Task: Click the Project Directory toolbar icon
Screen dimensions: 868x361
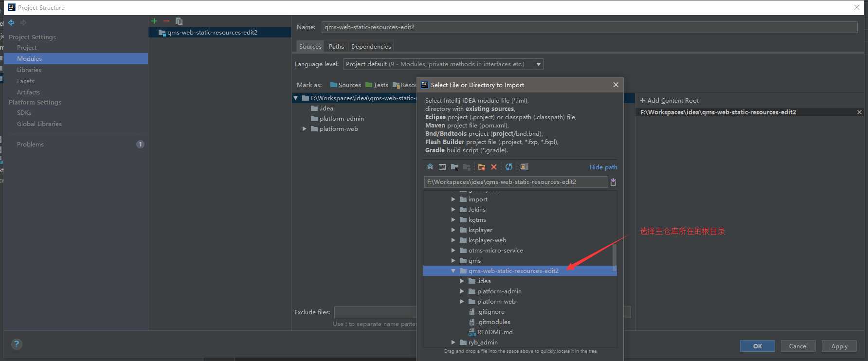Action: click(454, 167)
